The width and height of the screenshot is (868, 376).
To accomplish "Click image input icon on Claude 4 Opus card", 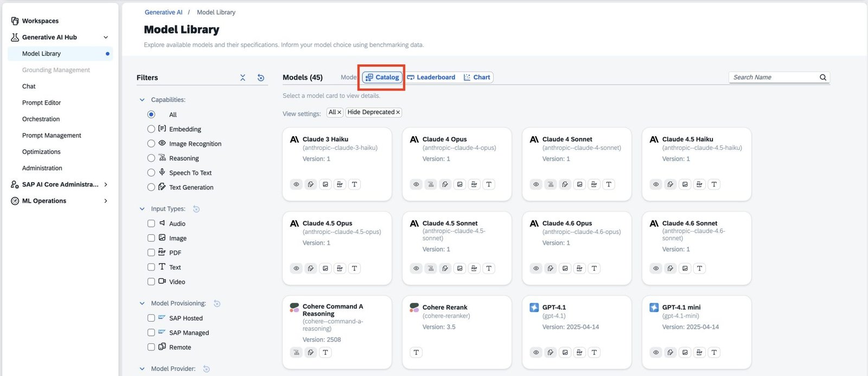I will point(459,184).
